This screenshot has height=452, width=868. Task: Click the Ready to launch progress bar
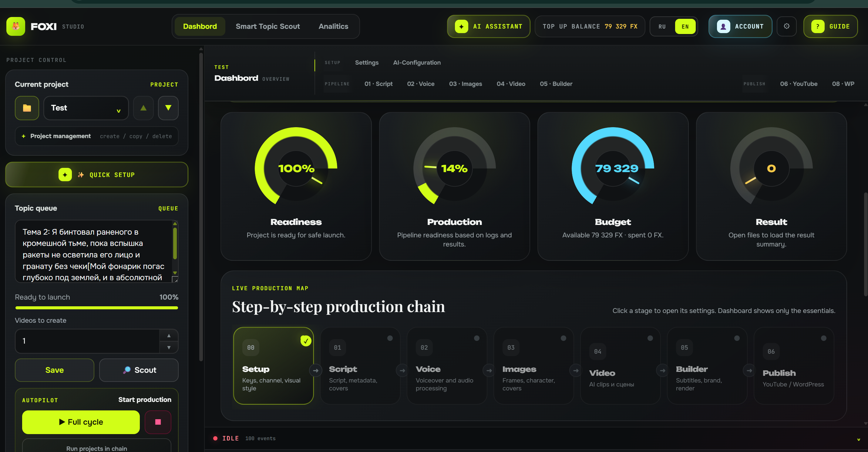point(97,308)
